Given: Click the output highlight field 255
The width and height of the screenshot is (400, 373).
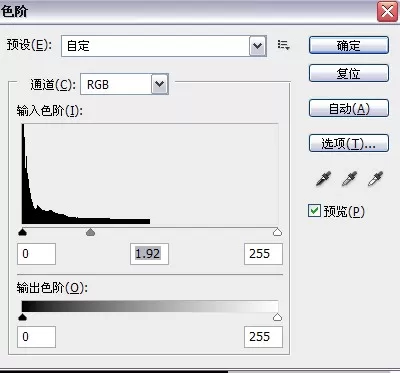Looking at the screenshot, I should (263, 337).
